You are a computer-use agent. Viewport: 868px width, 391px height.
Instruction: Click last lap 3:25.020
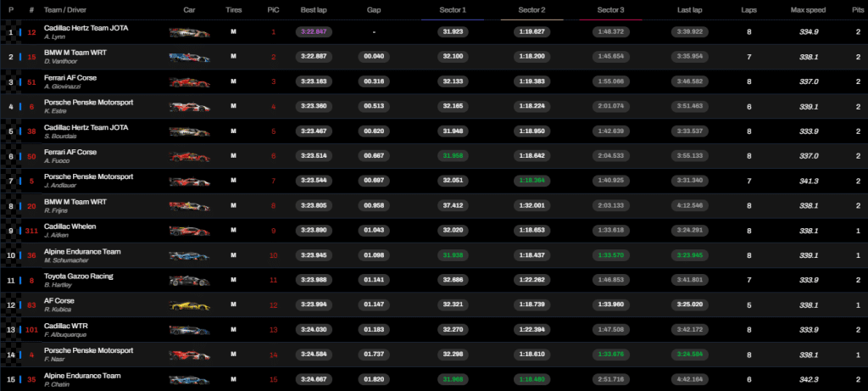(x=690, y=304)
